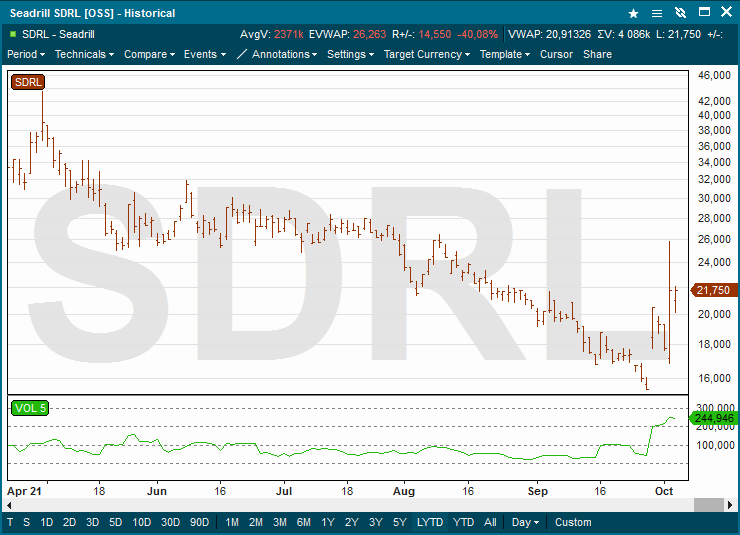740x535 pixels.
Task: Set range to 3Y
Action: pyautogui.click(x=376, y=522)
